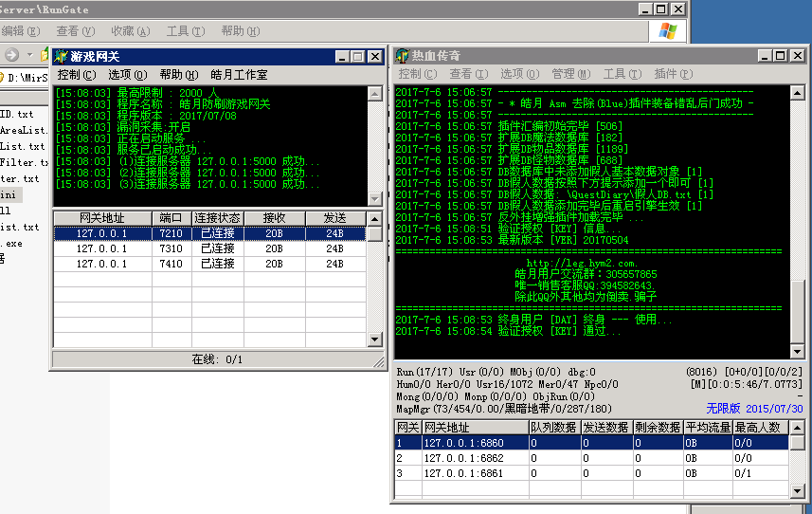This screenshot has height=514, width=812.
Task: Click the D:\MirS address bar field
Action: pyautogui.click(x=25, y=78)
